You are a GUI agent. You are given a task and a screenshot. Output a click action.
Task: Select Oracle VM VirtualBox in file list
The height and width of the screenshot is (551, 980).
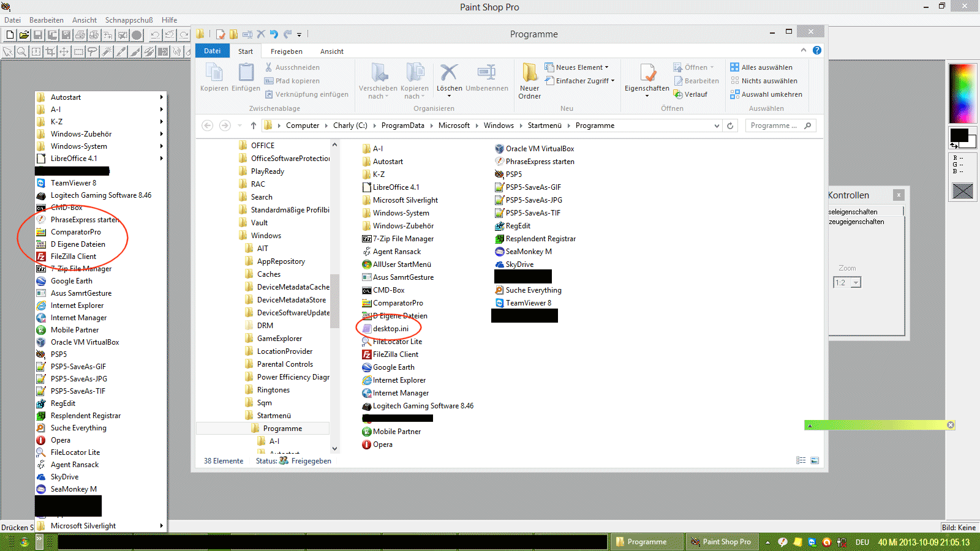point(534,149)
